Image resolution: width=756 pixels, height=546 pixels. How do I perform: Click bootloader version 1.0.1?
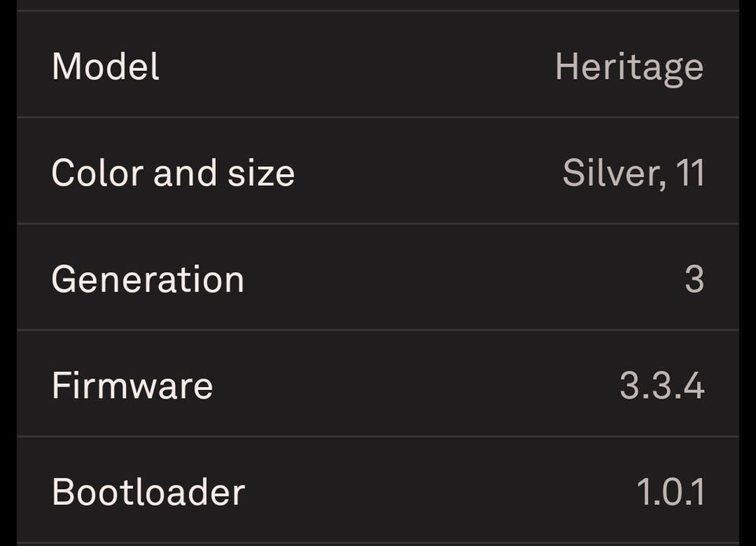pos(670,492)
